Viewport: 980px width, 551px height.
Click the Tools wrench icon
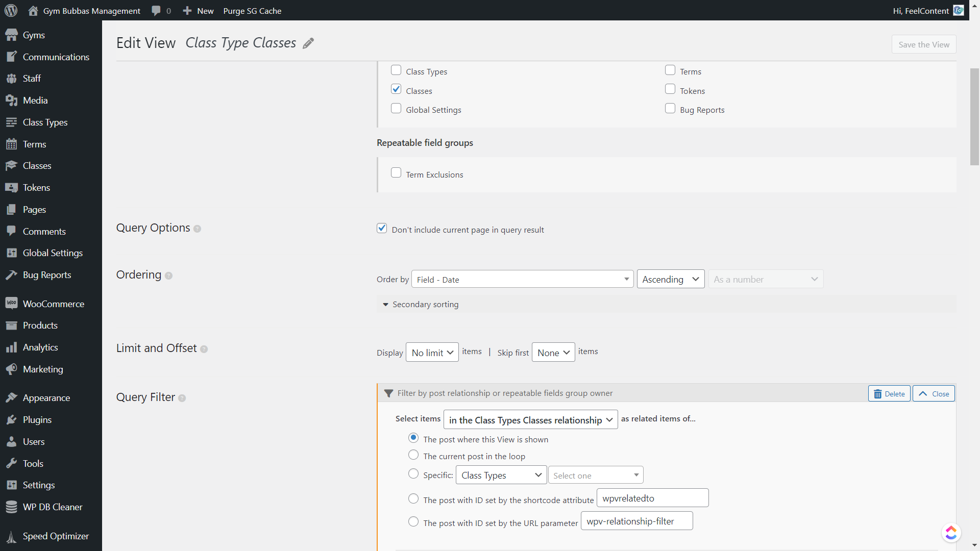[11, 464]
